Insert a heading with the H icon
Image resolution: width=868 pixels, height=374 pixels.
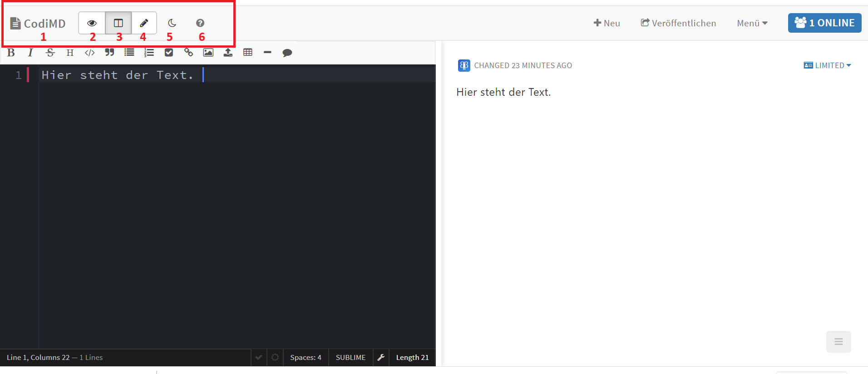click(70, 53)
